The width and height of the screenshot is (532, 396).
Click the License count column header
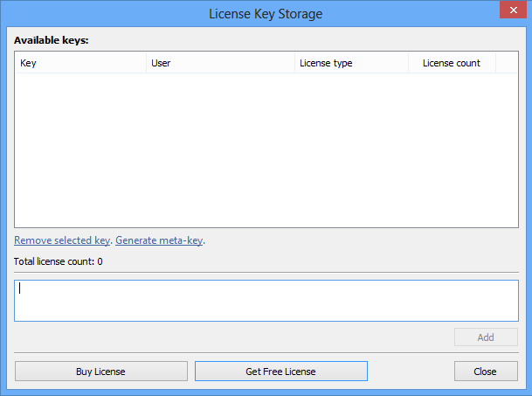452,63
